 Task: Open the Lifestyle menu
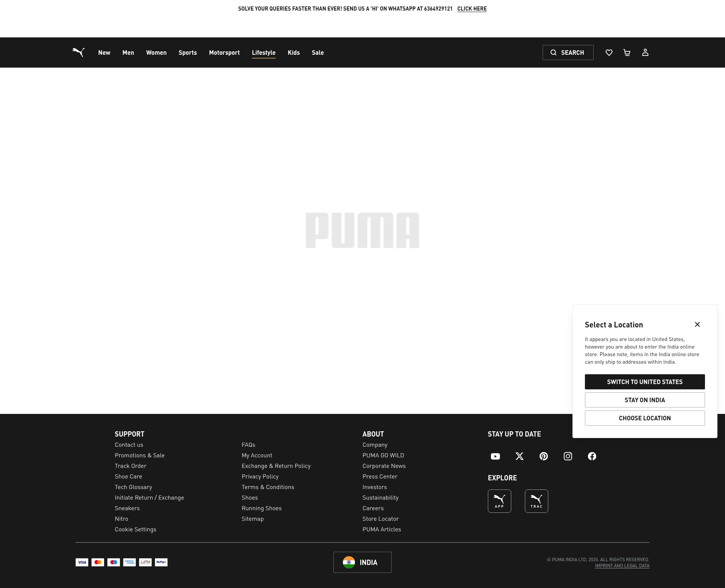264,52
